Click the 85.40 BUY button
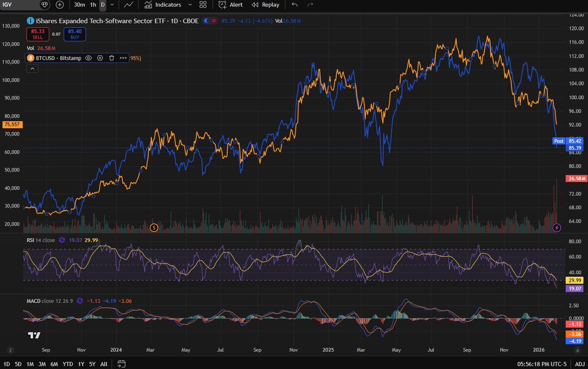The width and height of the screenshot is (588, 369). point(74,34)
